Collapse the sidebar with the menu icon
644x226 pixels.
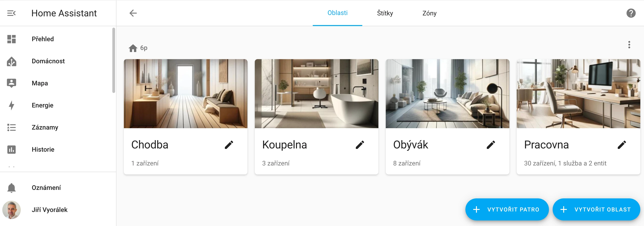[12, 13]
